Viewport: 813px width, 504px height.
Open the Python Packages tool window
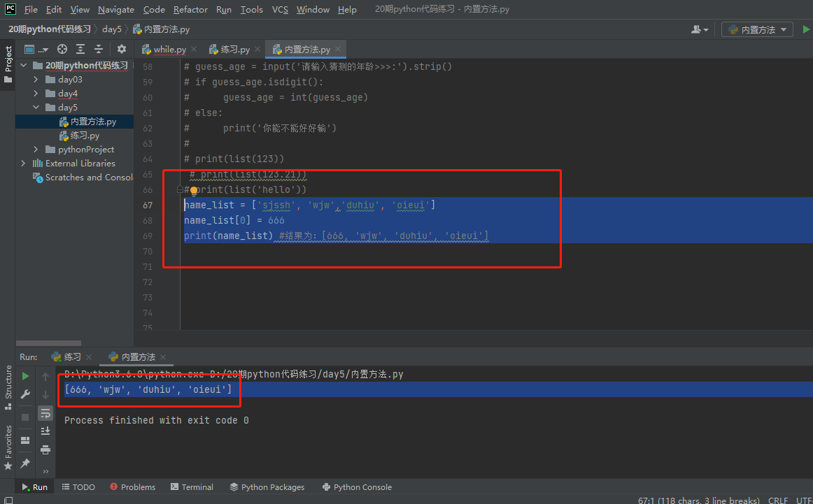[x=267, y=487]
